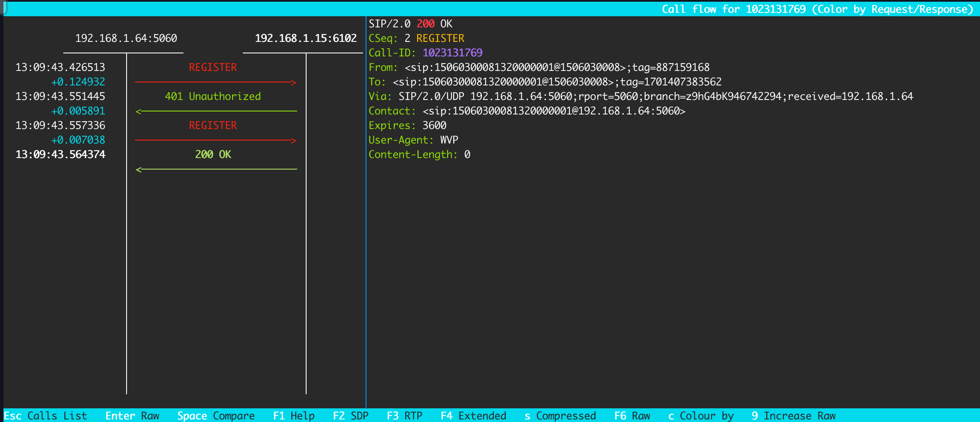
Task: Select the first REGISTER message arrow
Action: tap(215, 82)
